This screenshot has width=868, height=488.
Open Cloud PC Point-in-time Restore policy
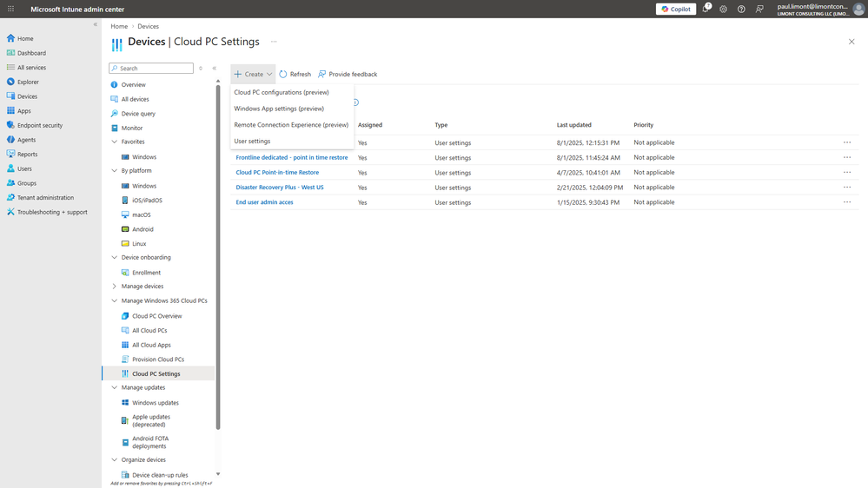(277, 172)
